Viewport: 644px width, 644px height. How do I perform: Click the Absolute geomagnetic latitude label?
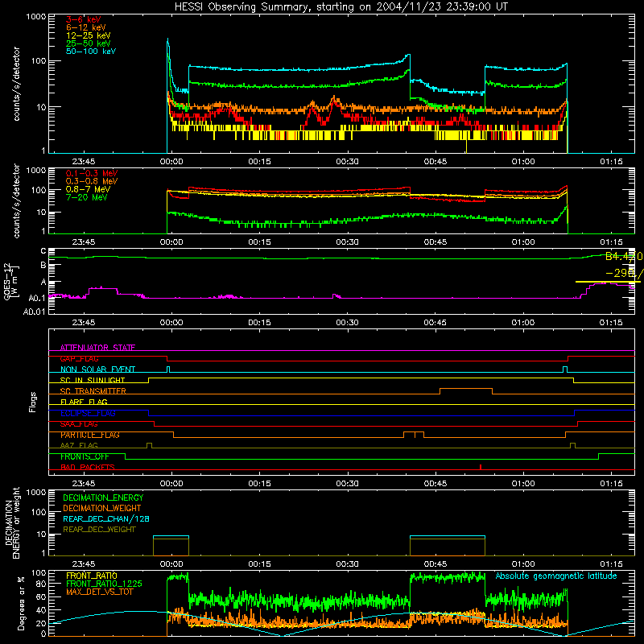[556, 576]
